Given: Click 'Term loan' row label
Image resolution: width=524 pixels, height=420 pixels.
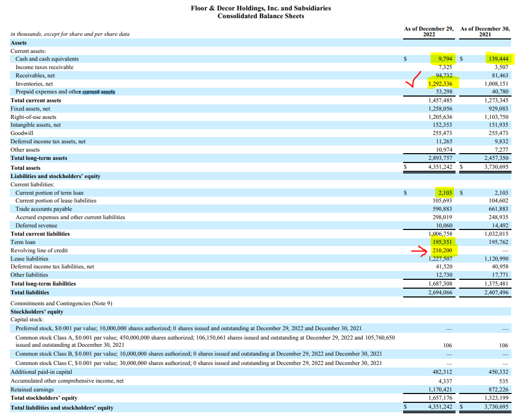Looking at the screenshot, I should 23,242.
